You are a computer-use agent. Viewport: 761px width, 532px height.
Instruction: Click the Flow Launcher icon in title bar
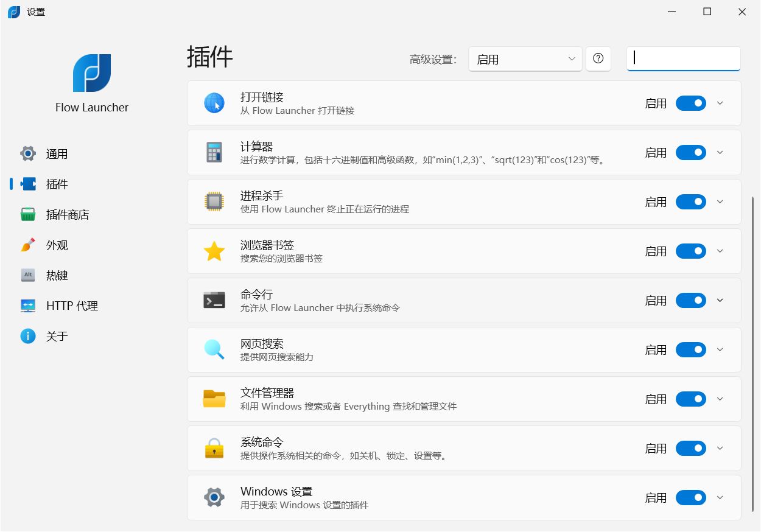[x=14, y=12]
